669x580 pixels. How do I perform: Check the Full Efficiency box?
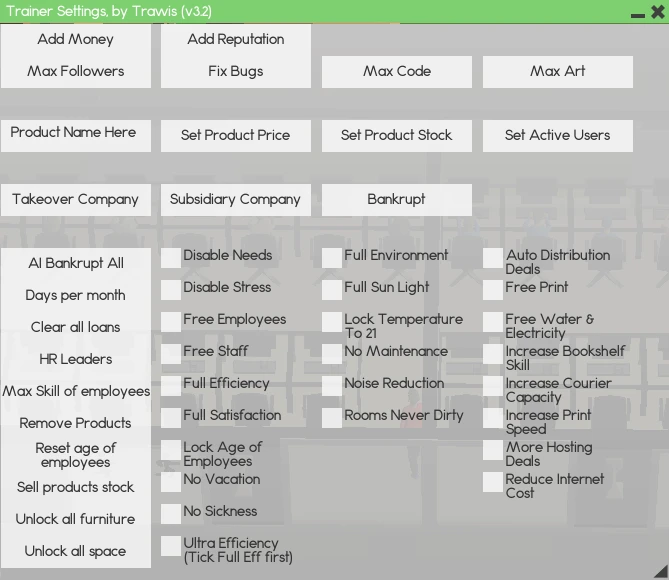(x=171, y=386)
